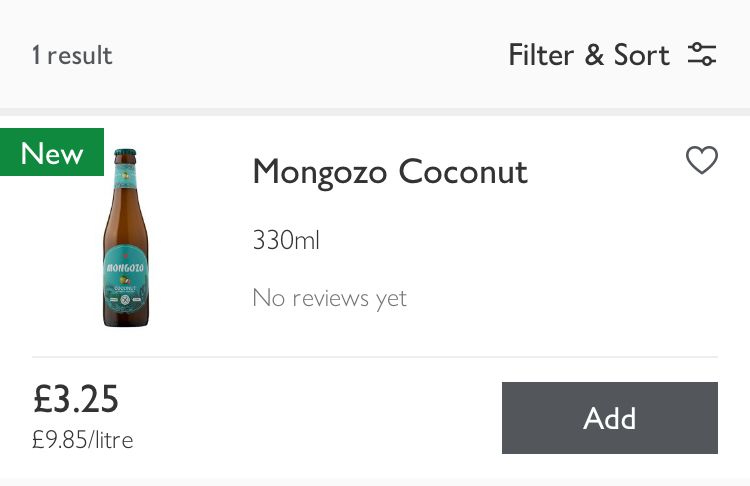The image size is (750, 486).
Task: Click the 1 result count text
Action: point(72,55)
